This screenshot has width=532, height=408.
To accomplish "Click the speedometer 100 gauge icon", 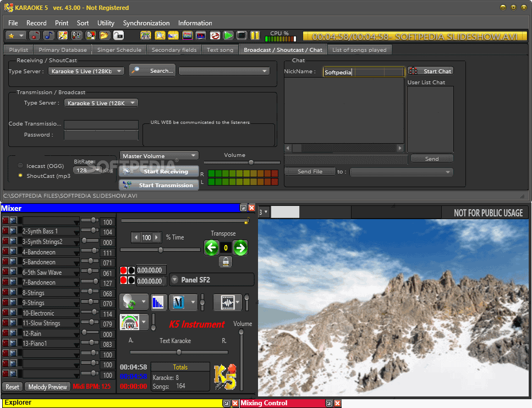I will [130, 322].
